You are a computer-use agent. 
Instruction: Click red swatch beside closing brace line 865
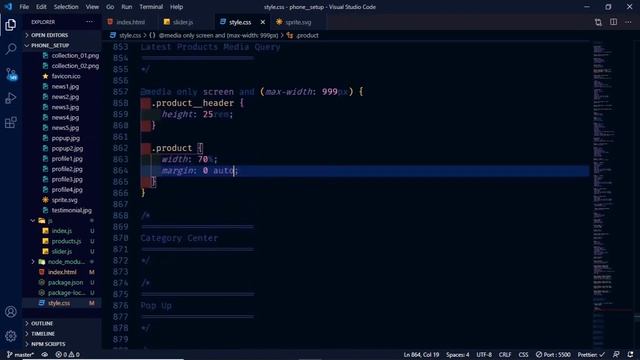[145, 182]
